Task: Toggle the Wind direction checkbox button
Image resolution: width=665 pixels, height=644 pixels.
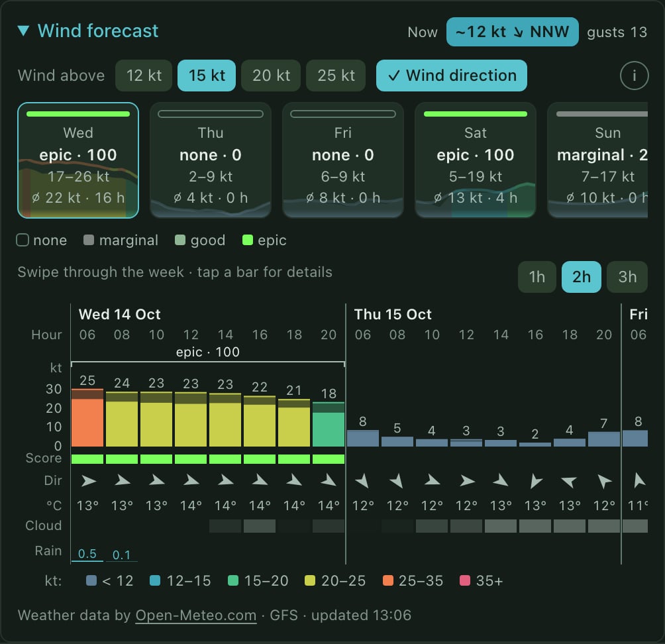Action: pos(452,76)
